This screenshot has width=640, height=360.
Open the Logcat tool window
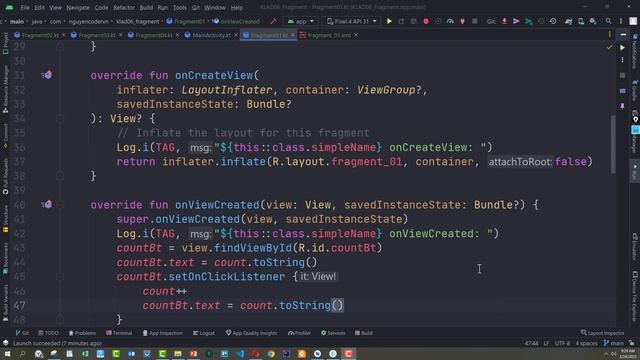point(204,333)
